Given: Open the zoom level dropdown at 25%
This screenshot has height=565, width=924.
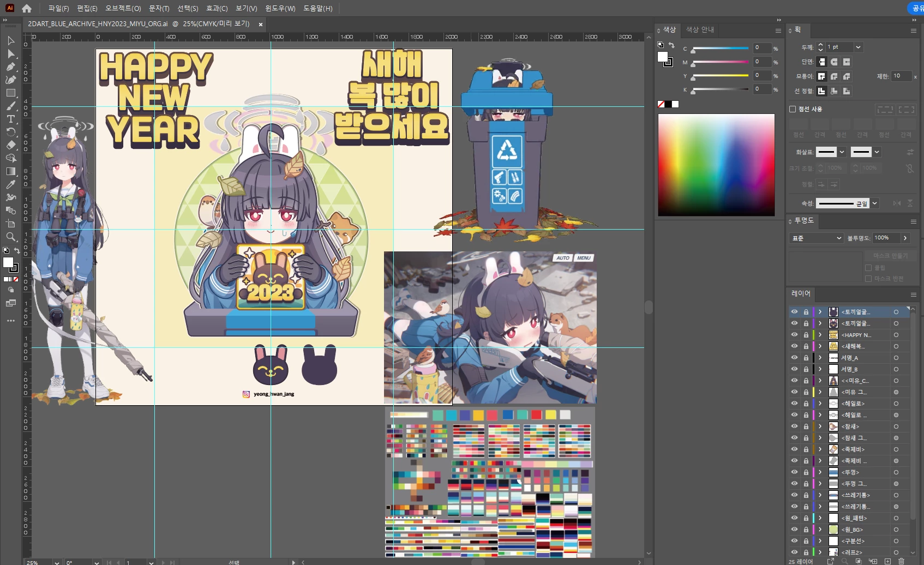Looking at the screenshot, I should 56,562.
